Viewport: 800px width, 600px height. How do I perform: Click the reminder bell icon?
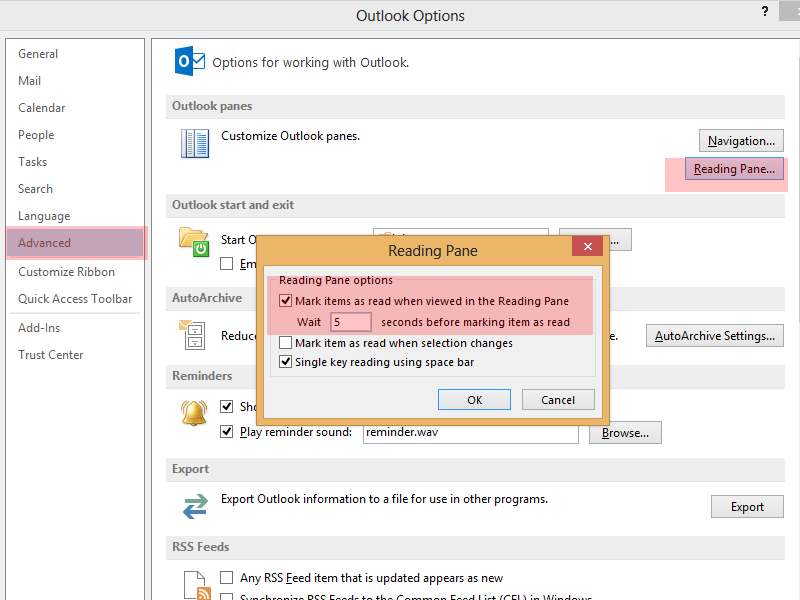[x=195, y=412]
